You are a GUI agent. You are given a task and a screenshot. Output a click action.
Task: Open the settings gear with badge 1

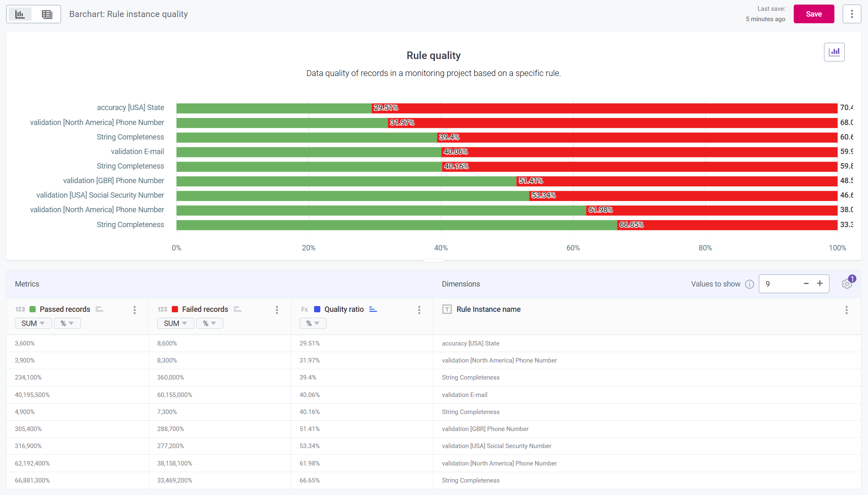[x=847, y=284]
